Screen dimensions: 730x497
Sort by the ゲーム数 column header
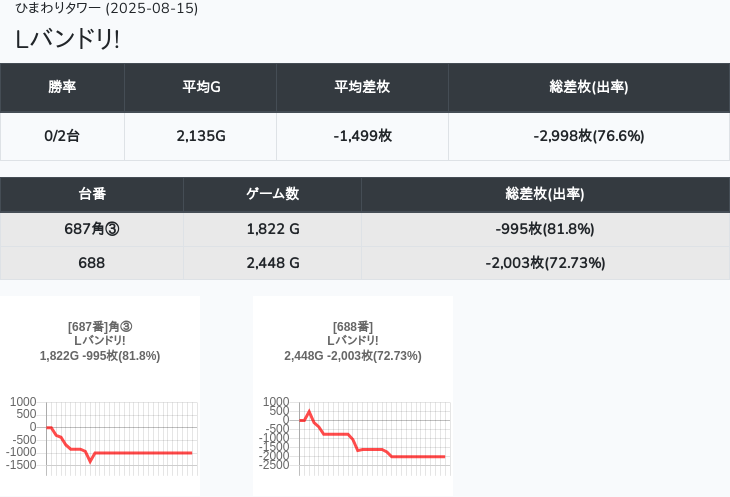[x=272, y=194]
